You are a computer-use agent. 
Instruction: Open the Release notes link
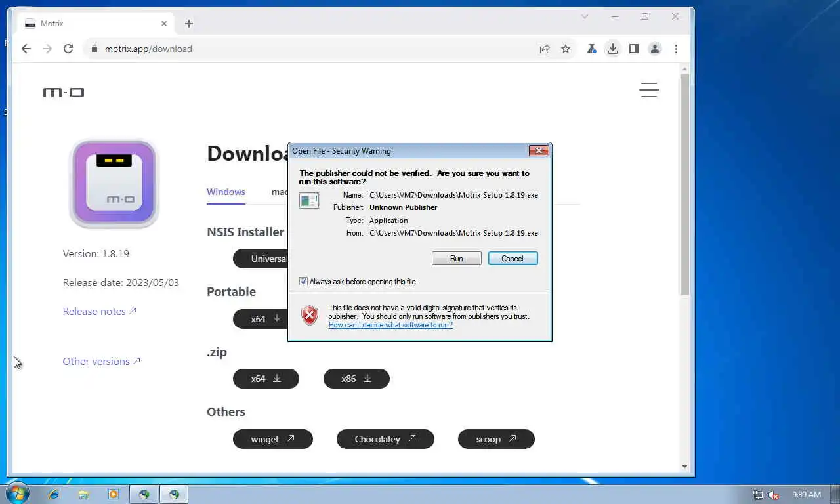(100, 312)
